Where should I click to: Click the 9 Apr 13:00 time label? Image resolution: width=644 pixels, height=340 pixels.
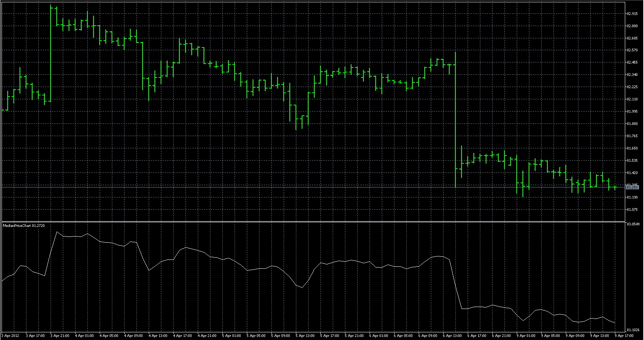[600, 336]
